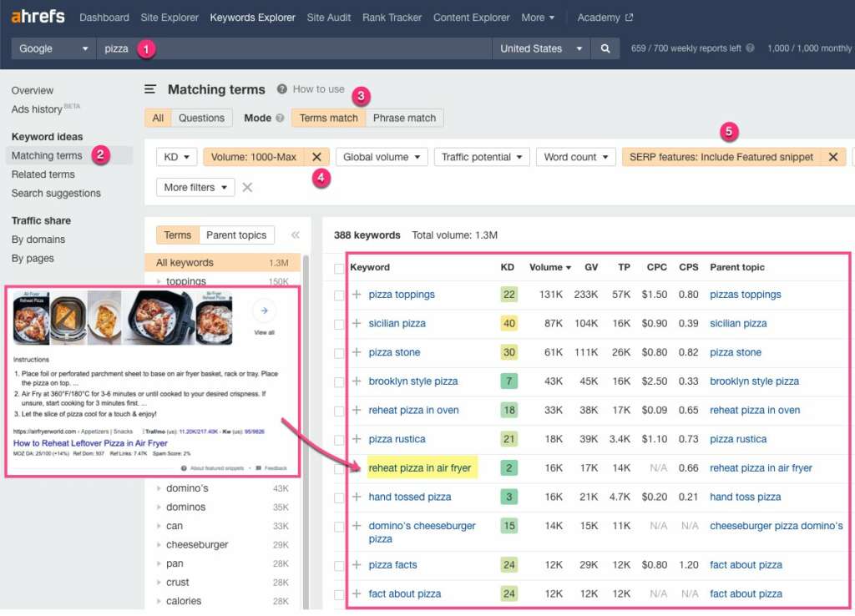
Task: Open the Google search engine dropdown
Action: coord(53,48)
